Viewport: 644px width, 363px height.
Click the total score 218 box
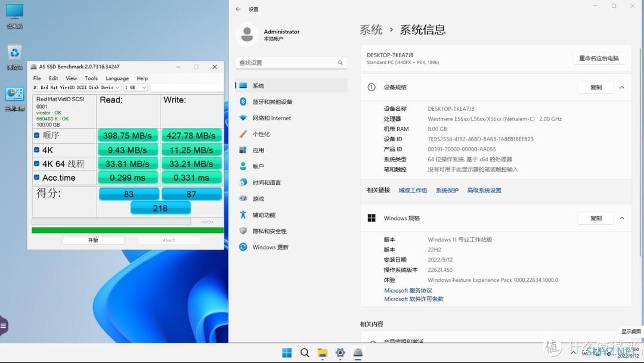point(160,208)
